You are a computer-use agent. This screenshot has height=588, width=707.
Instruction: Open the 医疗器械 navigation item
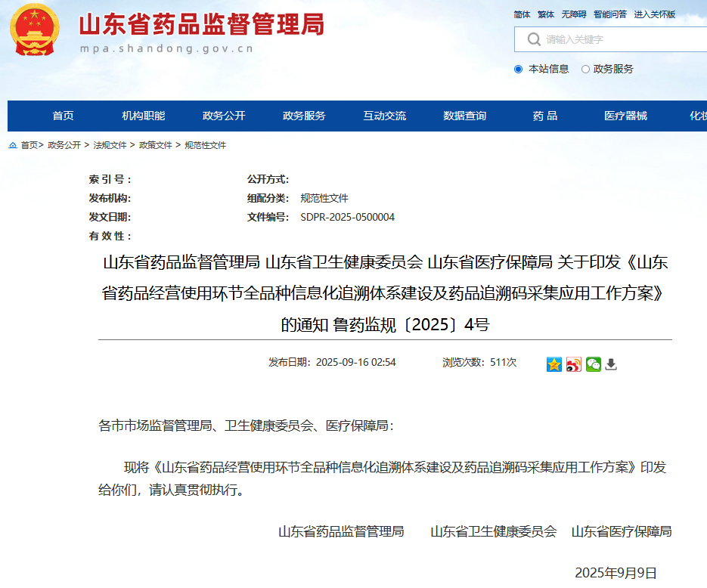point(625,116)
